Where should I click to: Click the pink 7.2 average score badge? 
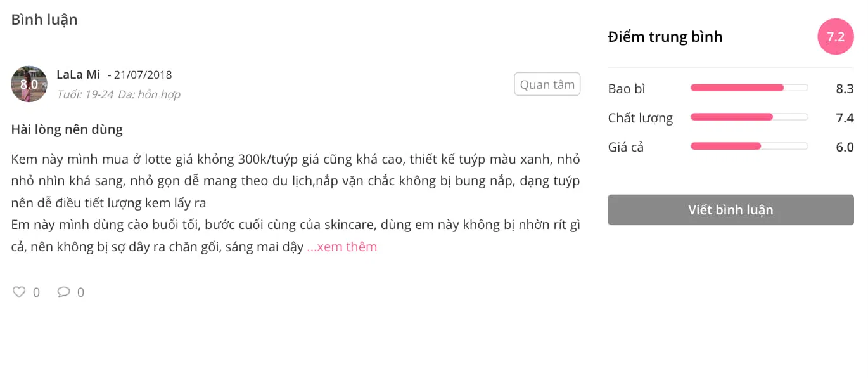(x=836, y=36)
